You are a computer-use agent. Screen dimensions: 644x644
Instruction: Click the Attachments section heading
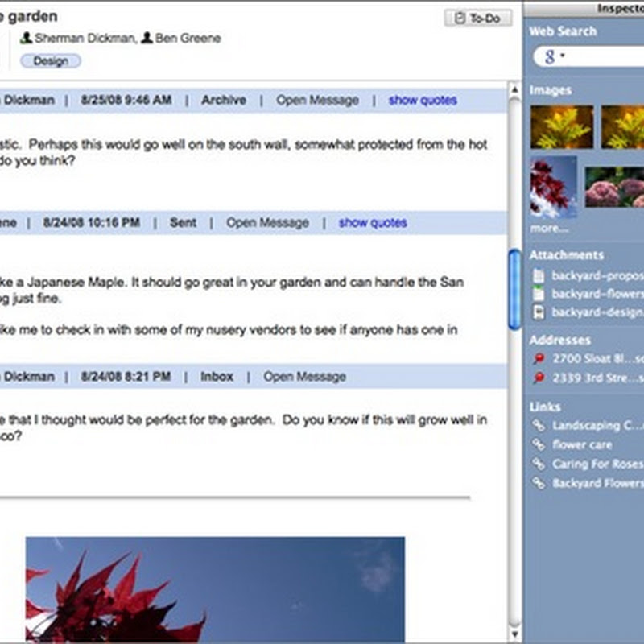[x=567, y=255]
